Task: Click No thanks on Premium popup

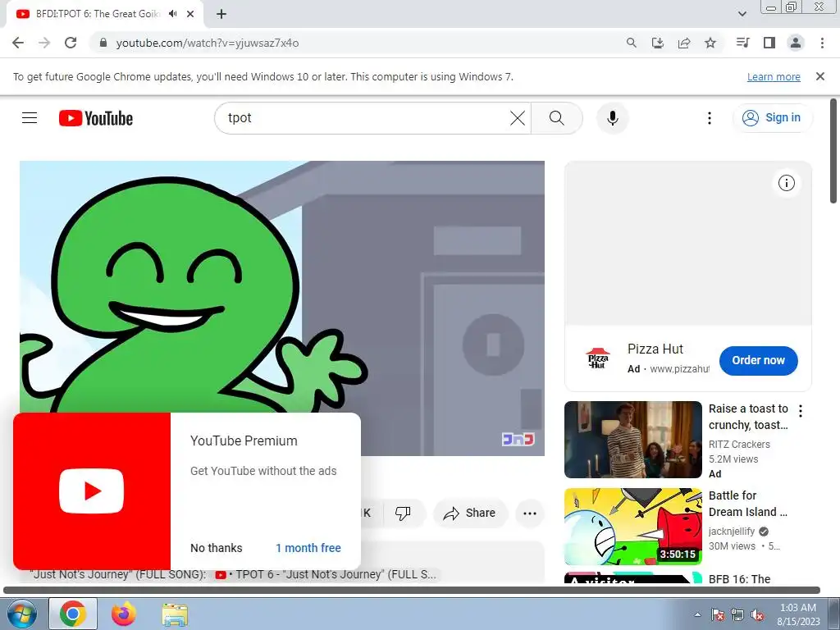Action: pyautogui.click(x=217, y=548)
